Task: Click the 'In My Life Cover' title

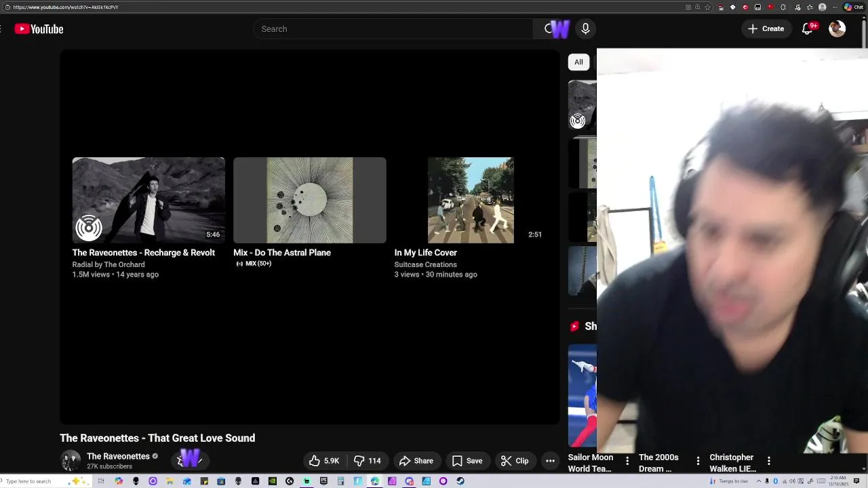Action: tap(426, 253)
